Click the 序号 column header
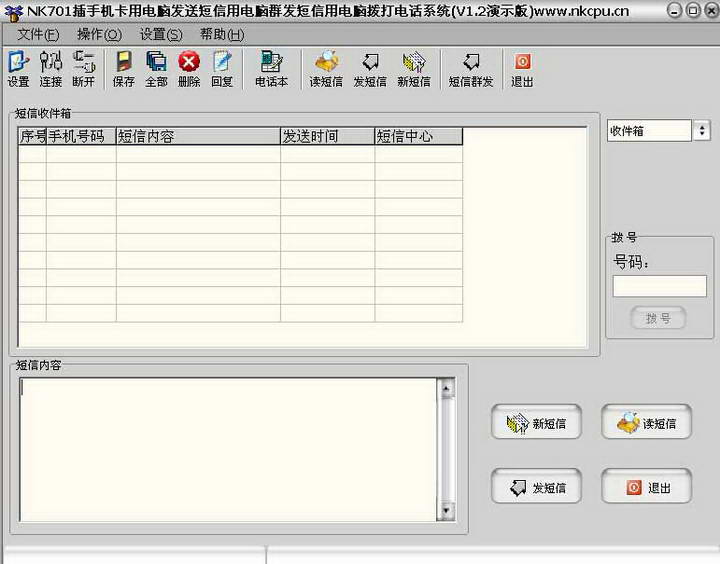The image size is (720, 564). pyautogui.click(x=33, y=136)
